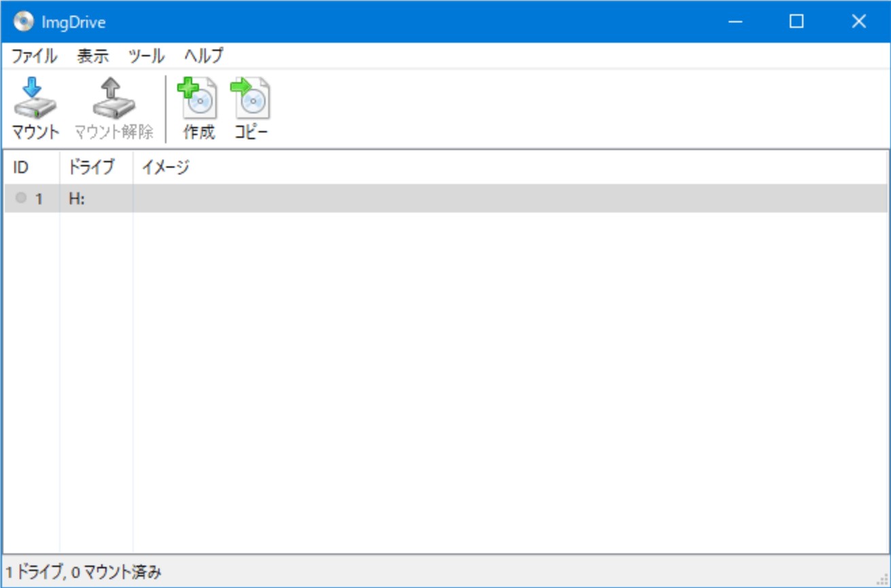891x588 pixels.
Task: Click the gray status dot of drive 1
Action: click(x=21, y=198)
